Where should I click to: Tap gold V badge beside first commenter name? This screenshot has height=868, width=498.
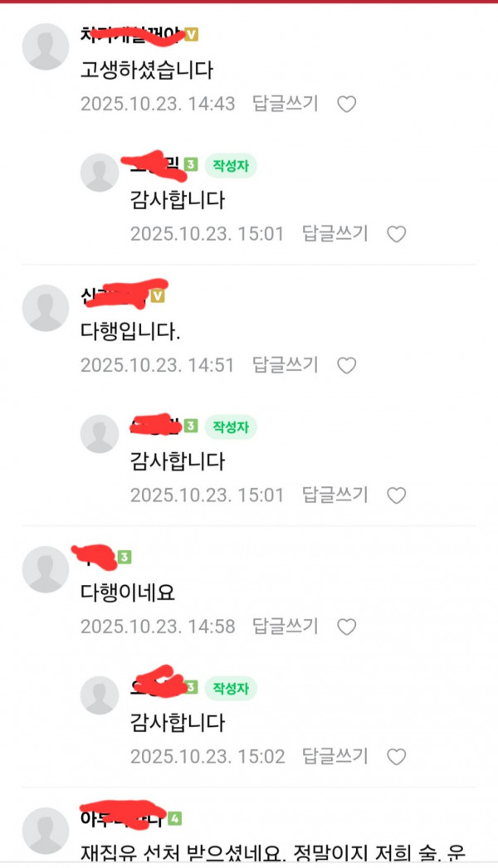tap(191, 34)
